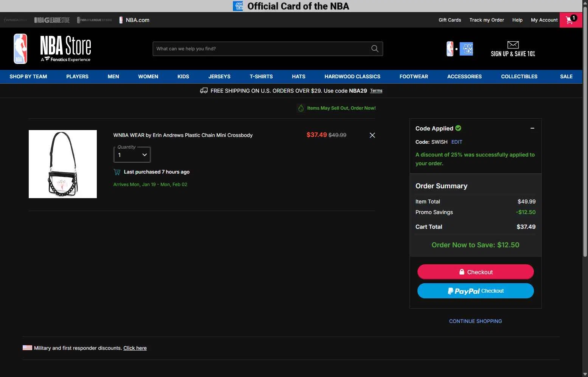Edit the SWISH promo code
The height and width of the screenshot is (377, 588).
pyautogui.click(x=457, y=142)
